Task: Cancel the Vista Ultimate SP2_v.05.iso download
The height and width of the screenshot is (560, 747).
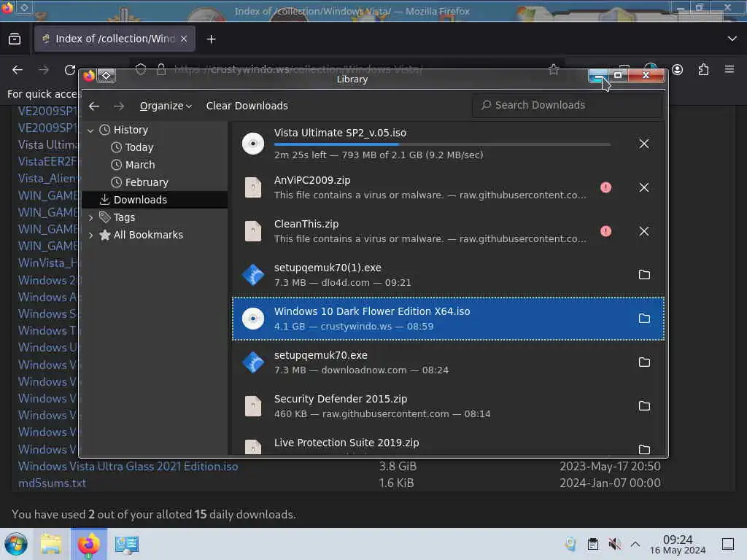Action: 643,144
